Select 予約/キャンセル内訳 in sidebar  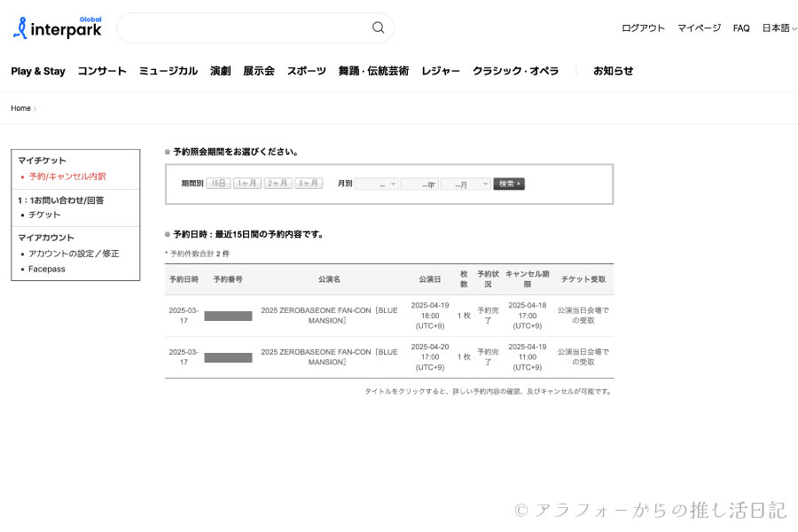[x=67, y=176]
